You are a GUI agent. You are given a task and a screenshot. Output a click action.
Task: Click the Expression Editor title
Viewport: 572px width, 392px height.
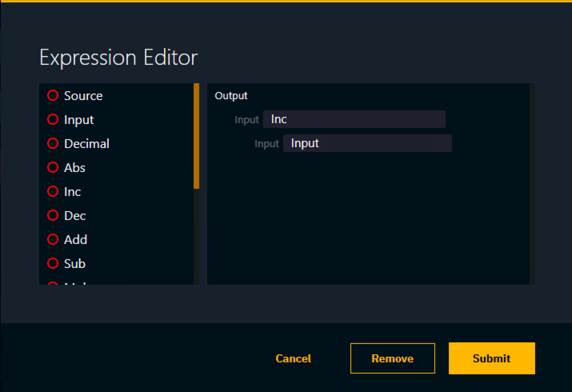(118, 58)
